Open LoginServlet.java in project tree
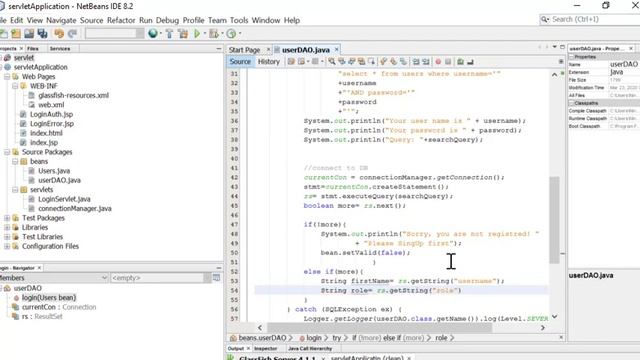This screenshot has height=360, width=640. (x=64, y=199)
